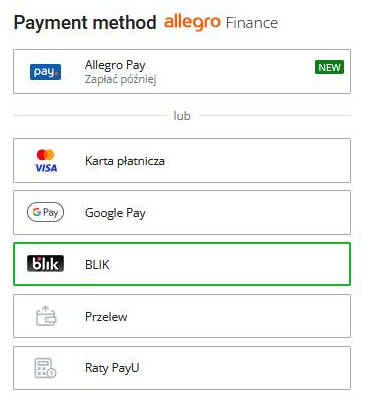Select the Google Pay option row
Image resolution: width=377 pixels, height=412 pixels.
182,212
